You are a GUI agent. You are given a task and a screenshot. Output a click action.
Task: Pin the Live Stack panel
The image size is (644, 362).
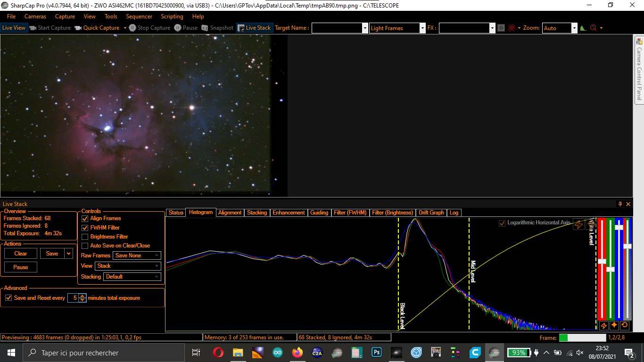[620, 204]
